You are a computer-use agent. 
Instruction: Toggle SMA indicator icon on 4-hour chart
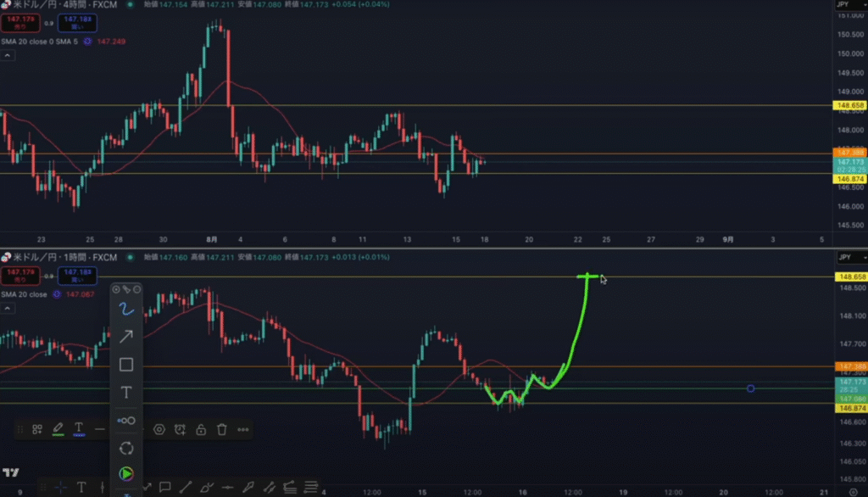pyautogui.click(x=87, y=42)
